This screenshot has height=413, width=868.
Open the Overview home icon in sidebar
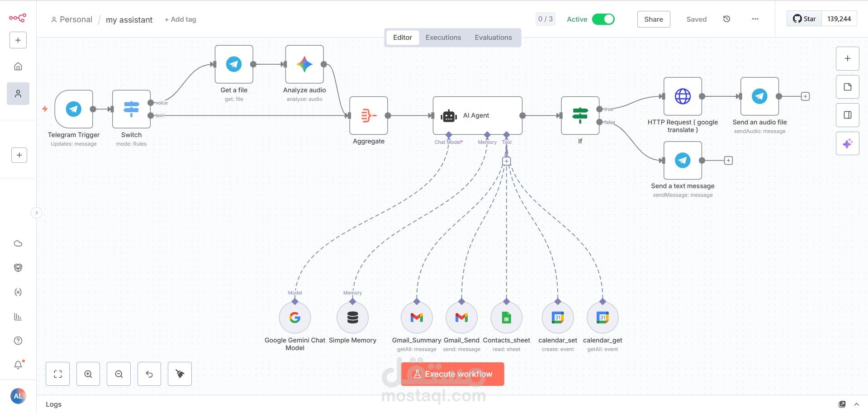point(18,66)
